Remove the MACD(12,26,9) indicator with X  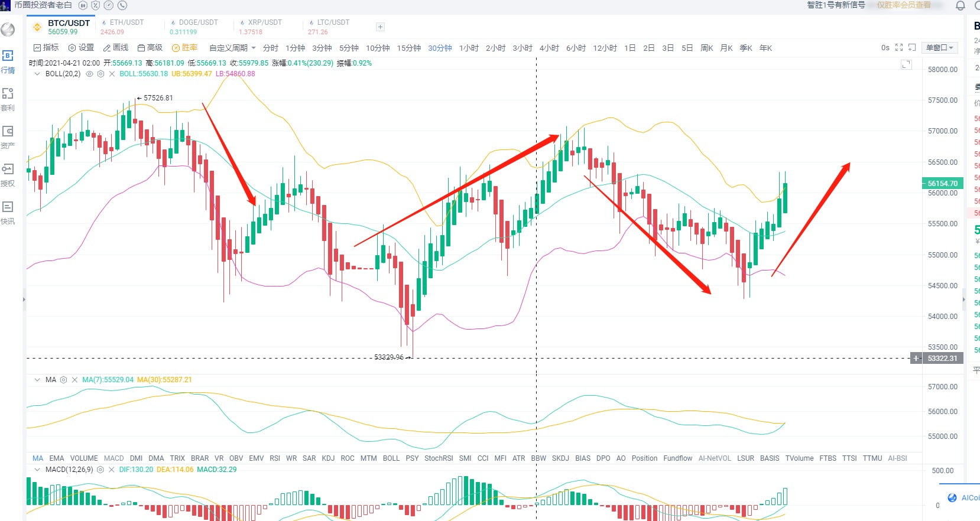click(x=112, y=470)
